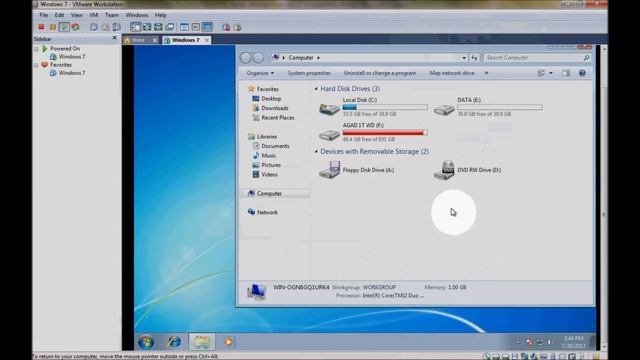Open the View menu
Image resolution: width=640 pixels, height=360 pixels.
point(77,15)
